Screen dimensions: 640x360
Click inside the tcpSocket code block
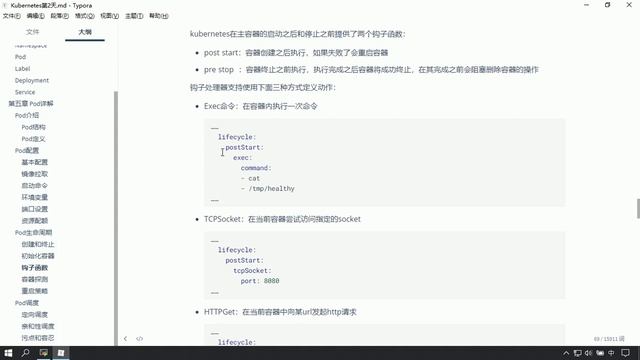[x=384, y=265]
